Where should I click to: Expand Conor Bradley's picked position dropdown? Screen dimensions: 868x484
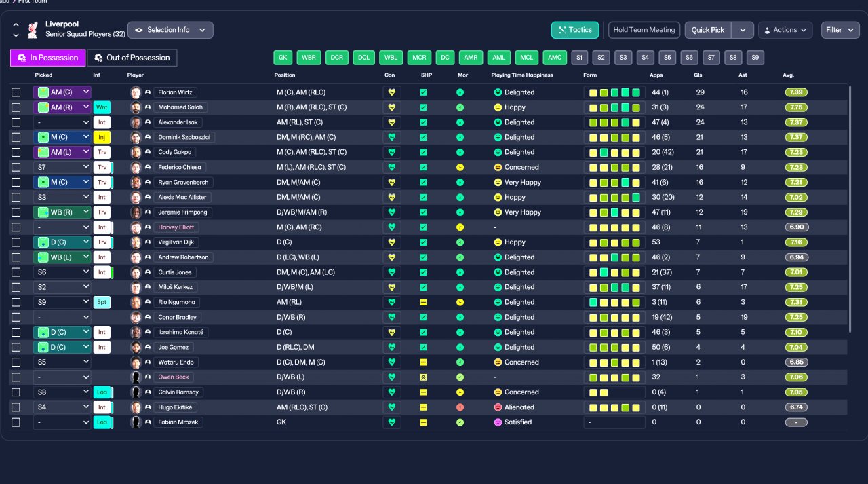point(62,317)
